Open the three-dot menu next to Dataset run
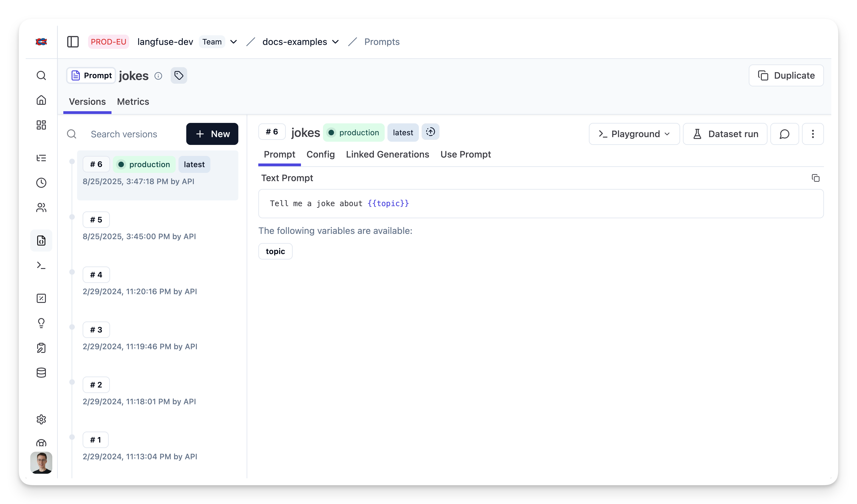This screenshot has height=504, width=857. (x=813, y=133)
